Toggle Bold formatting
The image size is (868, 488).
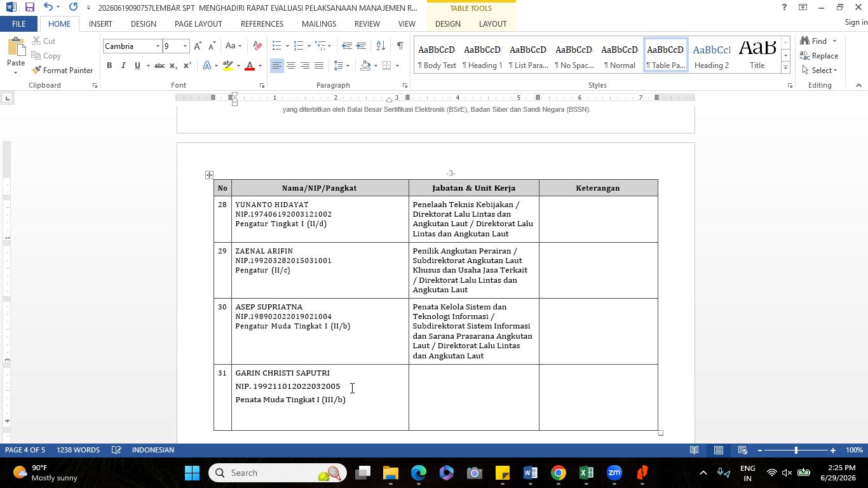pyautogui.click(x=109, y=65)
